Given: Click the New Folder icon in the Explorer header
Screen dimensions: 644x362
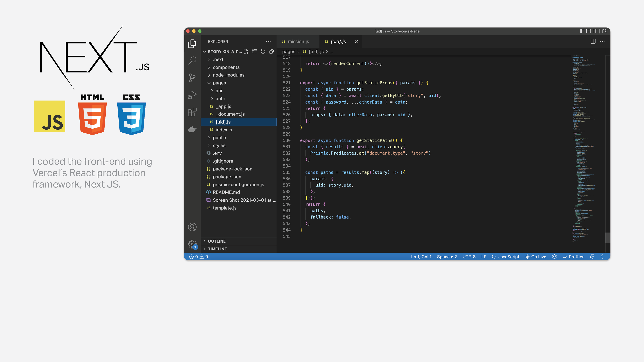Looking at the screenshot, I should click(255, 51).
